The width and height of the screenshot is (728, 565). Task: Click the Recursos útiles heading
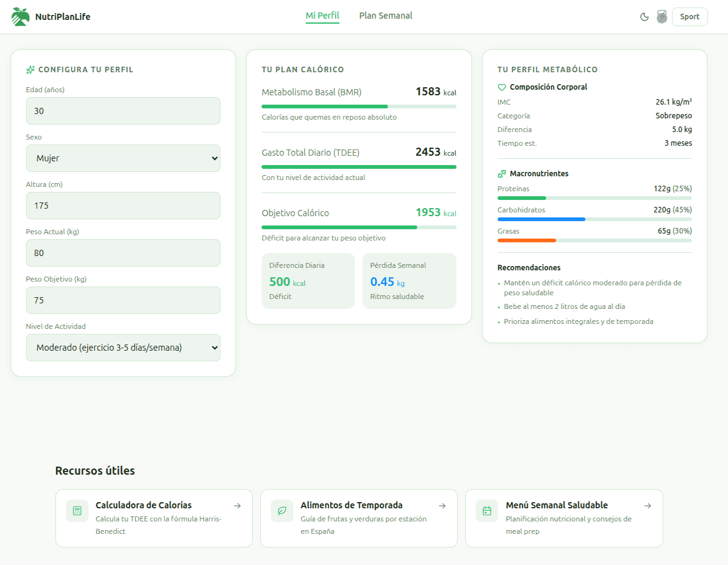(95, 470)
